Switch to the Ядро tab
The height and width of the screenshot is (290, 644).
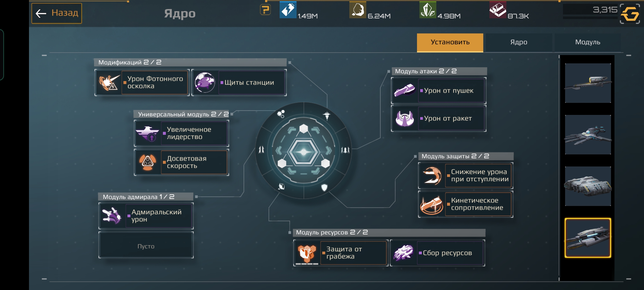(x=519, y=42)
